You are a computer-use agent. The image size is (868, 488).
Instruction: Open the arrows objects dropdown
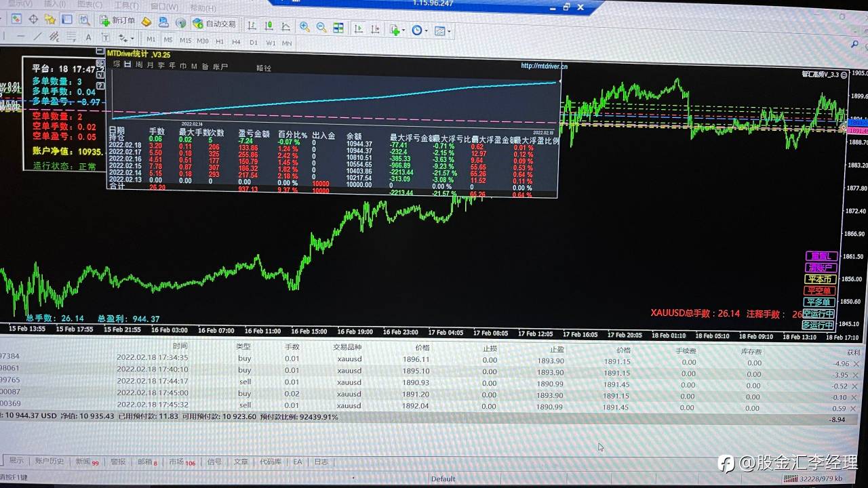click(127, 38)
